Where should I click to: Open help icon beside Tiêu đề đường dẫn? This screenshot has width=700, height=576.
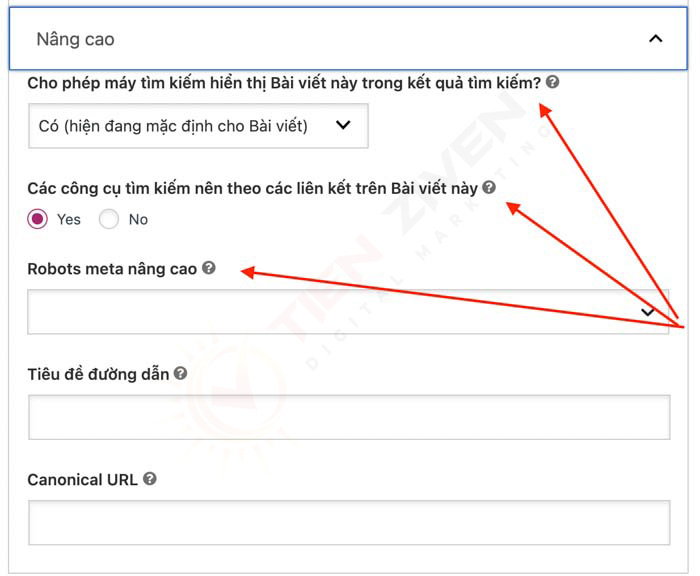click(180, 373)
